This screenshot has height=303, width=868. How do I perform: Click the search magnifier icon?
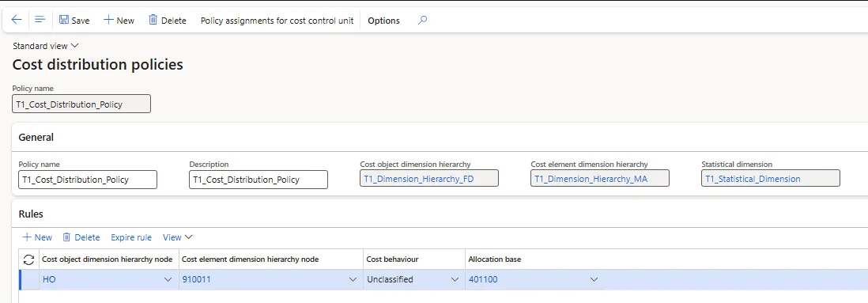click(422, 20)
